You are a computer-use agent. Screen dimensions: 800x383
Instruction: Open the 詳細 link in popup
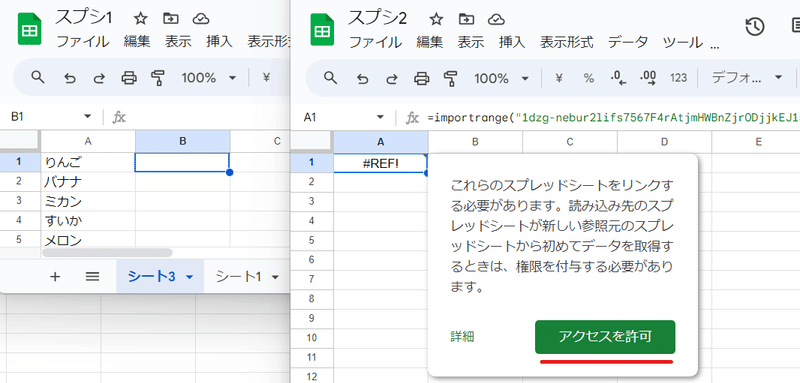tap(462, 337)
